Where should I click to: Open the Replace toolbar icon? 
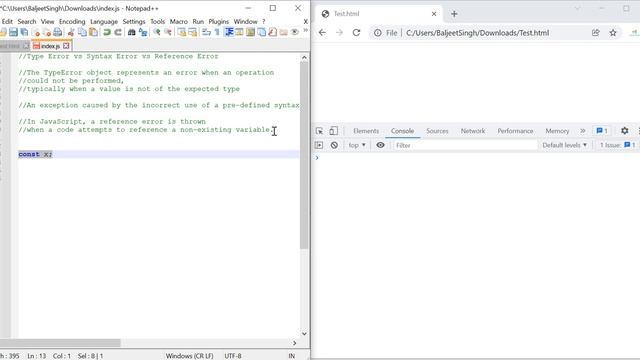click(x=143, y=32)
